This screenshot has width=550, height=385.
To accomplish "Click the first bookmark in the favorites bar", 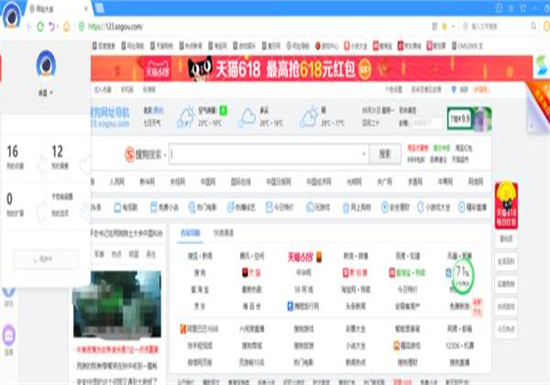I will pos(104,46).
